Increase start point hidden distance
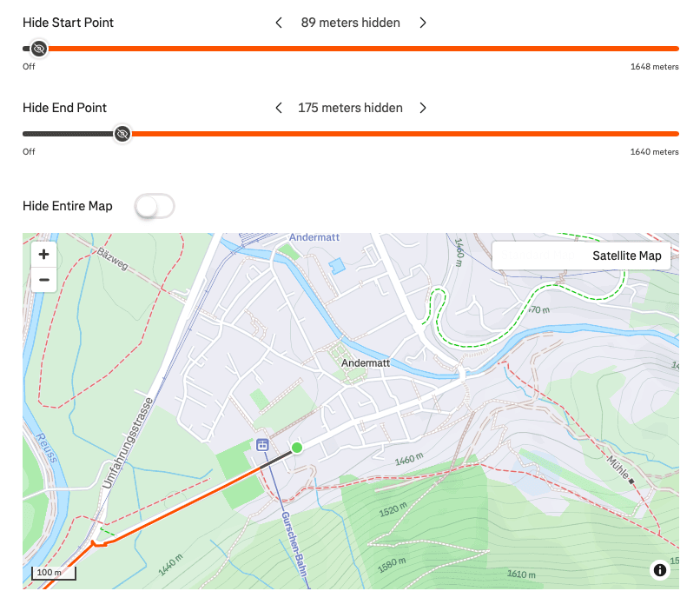The height and width of the screenshot is (611, 700). coord(423,23)
